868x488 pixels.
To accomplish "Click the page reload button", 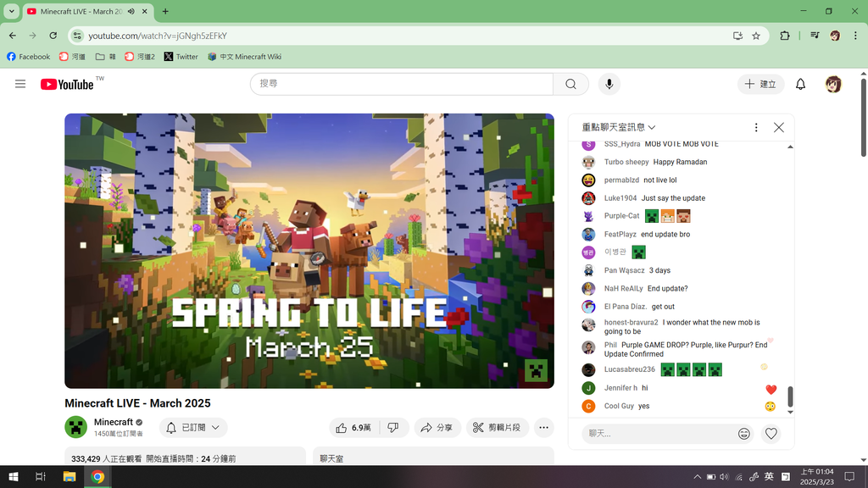I will click(53, 36).
